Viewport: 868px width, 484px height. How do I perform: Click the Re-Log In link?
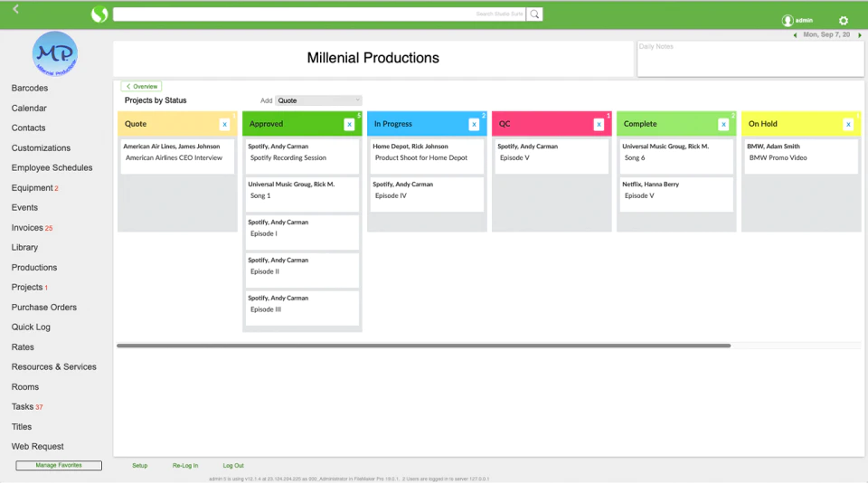(x=184, y=466)
